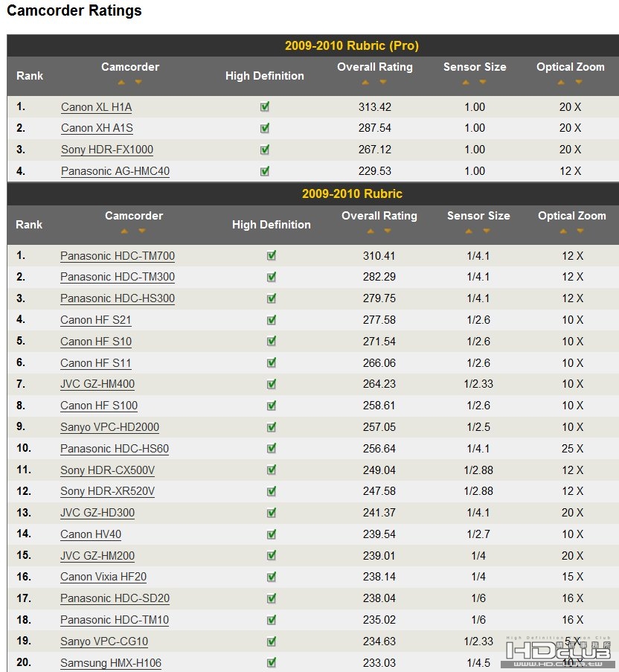
Task: Select the 1/2.7 sensor size value
Action: coord(478,534)
